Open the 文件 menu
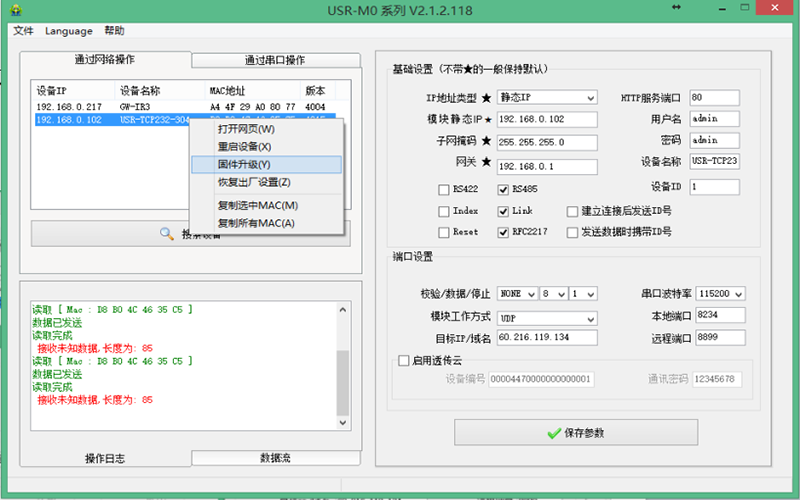Image resolution: width=800 pixels, height=500 pixels. point(24,31)
